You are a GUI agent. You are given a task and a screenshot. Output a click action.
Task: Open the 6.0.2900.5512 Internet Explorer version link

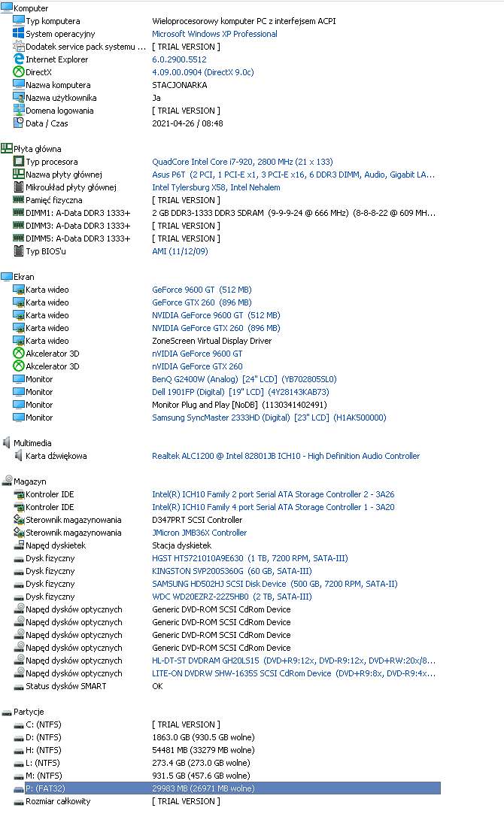point(179,59)
